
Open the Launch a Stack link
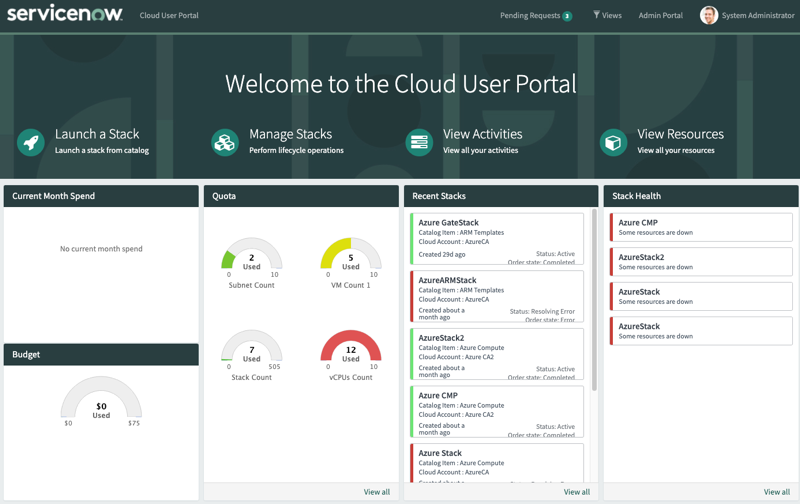click(x=97, y=134)
